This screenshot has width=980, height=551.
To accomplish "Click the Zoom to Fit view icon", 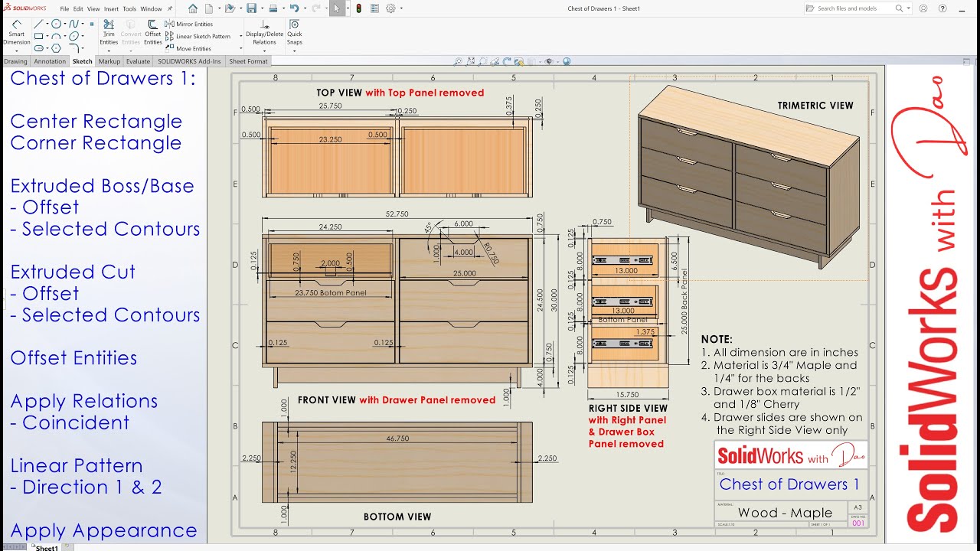I will coord(458,61).
